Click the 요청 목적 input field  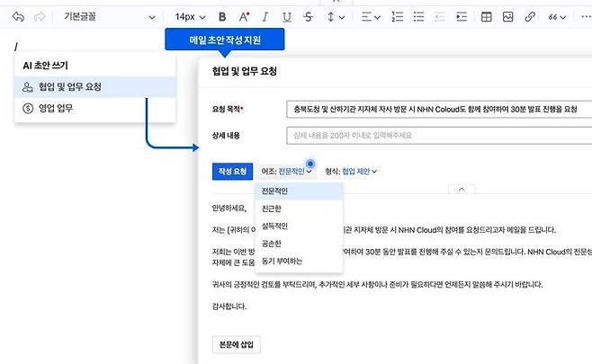(439, 110)
